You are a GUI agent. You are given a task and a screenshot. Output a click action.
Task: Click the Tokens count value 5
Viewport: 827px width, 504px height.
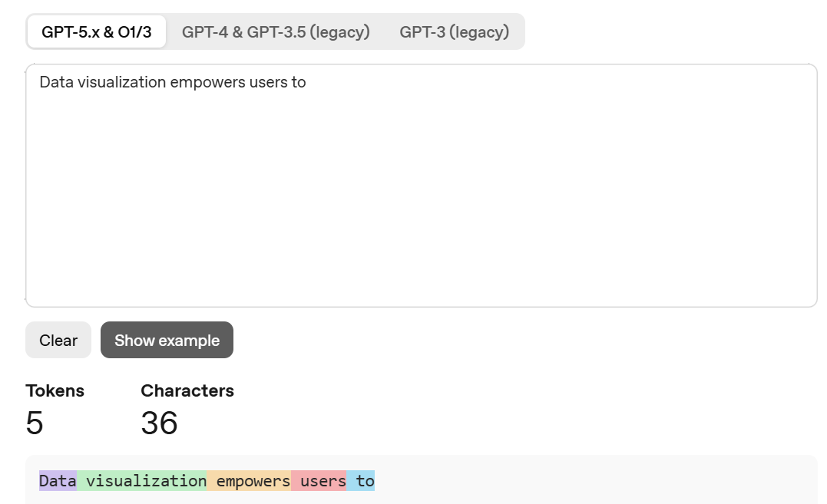[x=35, y=423]
